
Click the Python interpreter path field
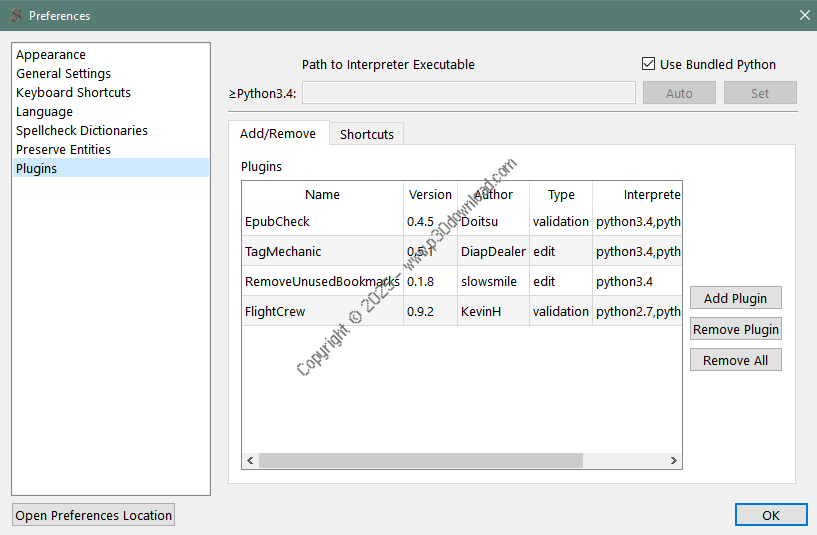468,93
